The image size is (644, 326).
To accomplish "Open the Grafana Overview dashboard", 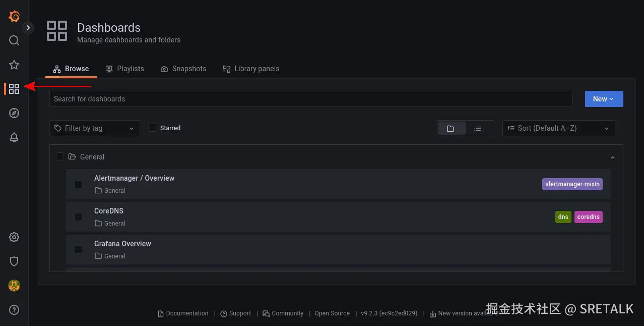I will pyautogui.click(x=122, y=244).
